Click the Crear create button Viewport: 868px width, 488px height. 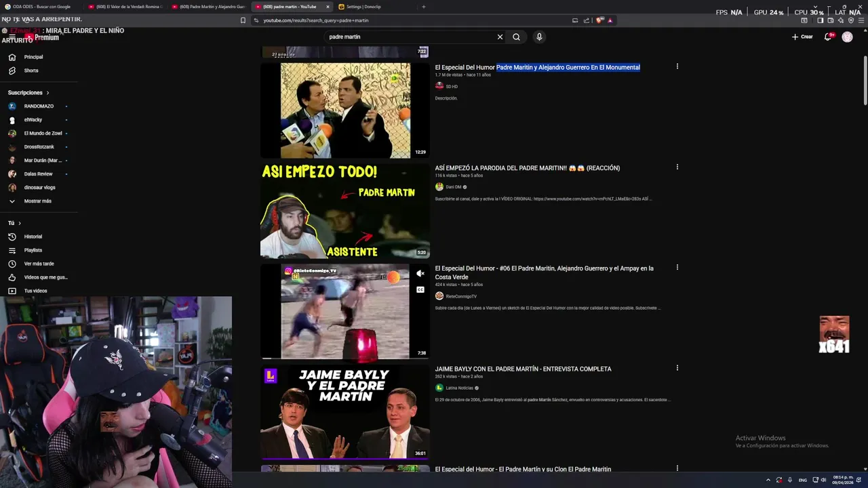(x=802, y=37)
